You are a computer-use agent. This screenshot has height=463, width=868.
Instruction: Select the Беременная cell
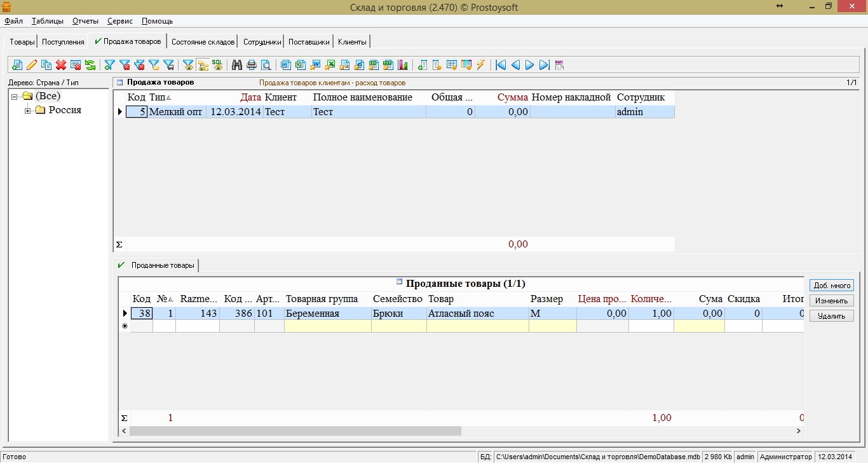[327, 314]
